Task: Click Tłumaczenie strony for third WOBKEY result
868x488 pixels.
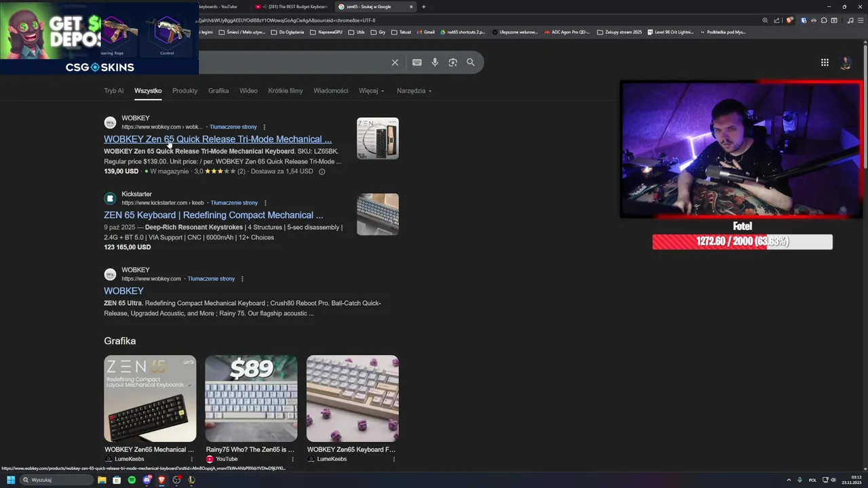Action: (x=211, y=279)
